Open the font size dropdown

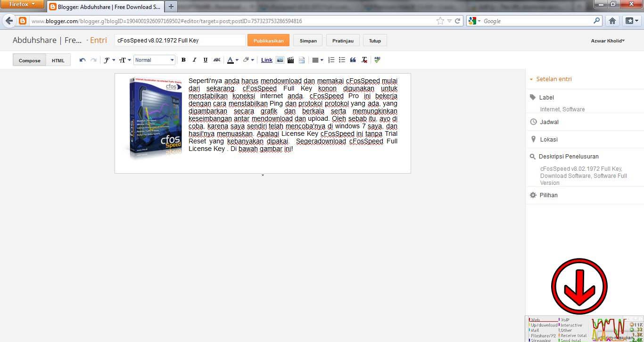pos(124,60)
